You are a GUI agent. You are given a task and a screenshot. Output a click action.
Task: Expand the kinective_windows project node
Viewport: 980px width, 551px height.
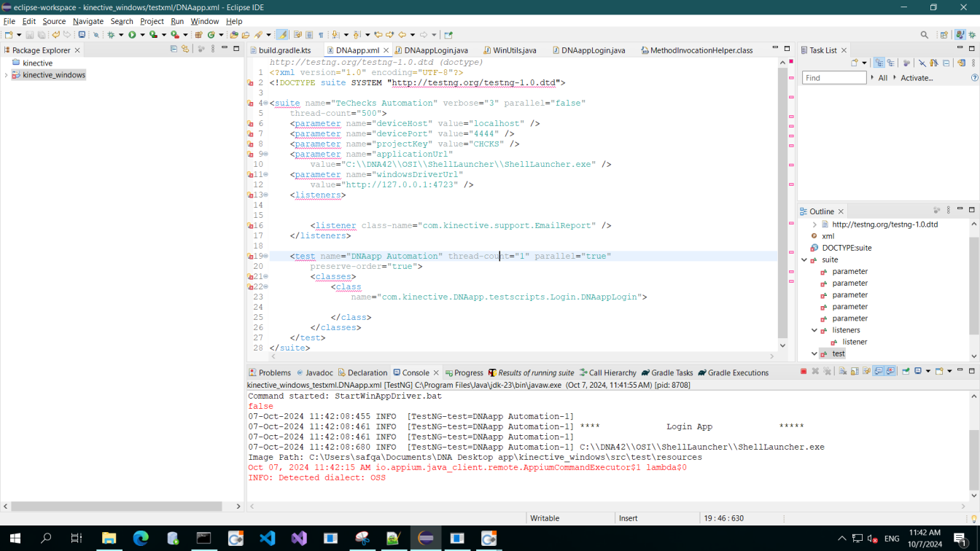click(7, 75)
